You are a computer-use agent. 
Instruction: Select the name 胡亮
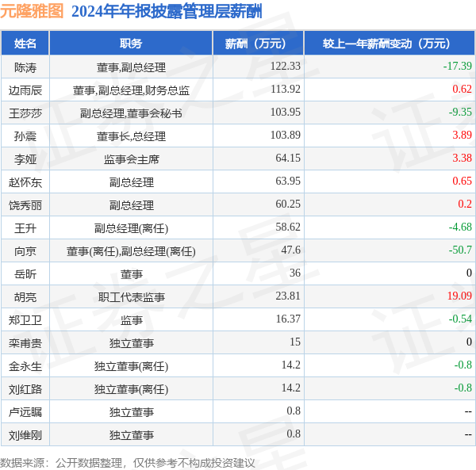25,297
